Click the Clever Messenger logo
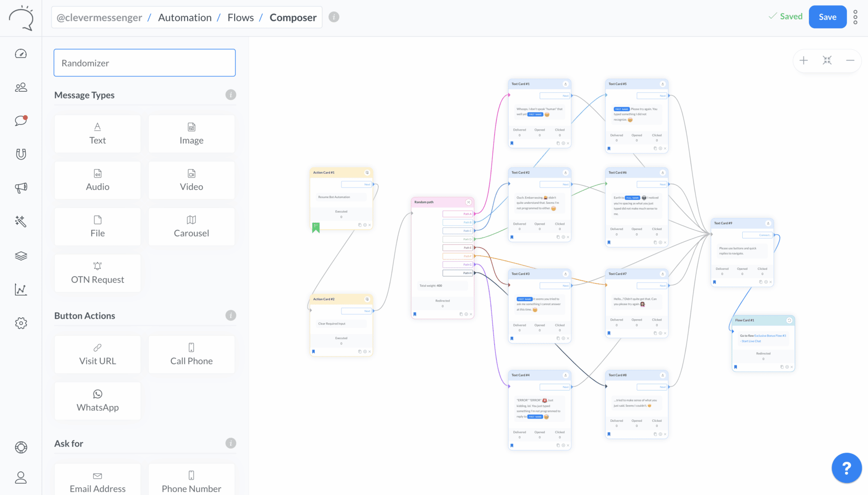 21,18
